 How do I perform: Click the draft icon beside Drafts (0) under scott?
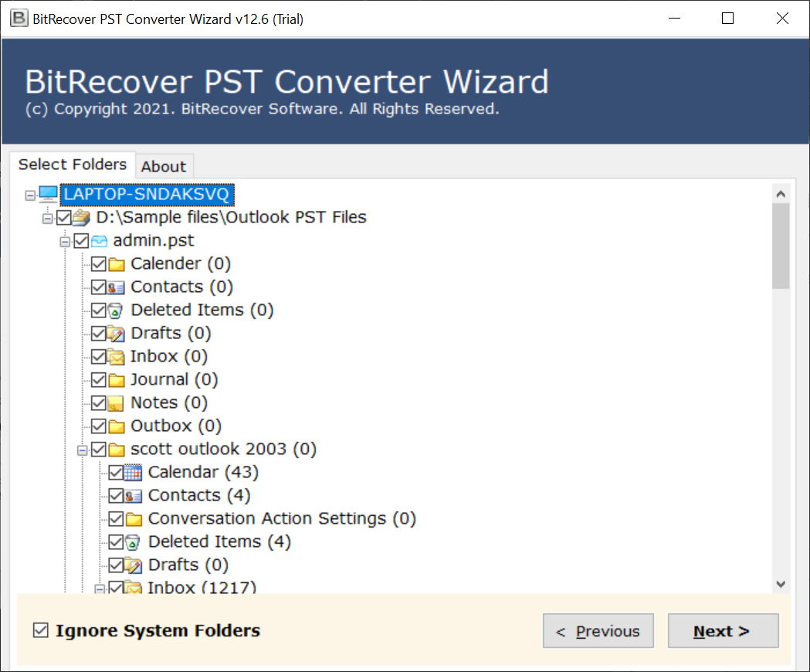point(134,565)
